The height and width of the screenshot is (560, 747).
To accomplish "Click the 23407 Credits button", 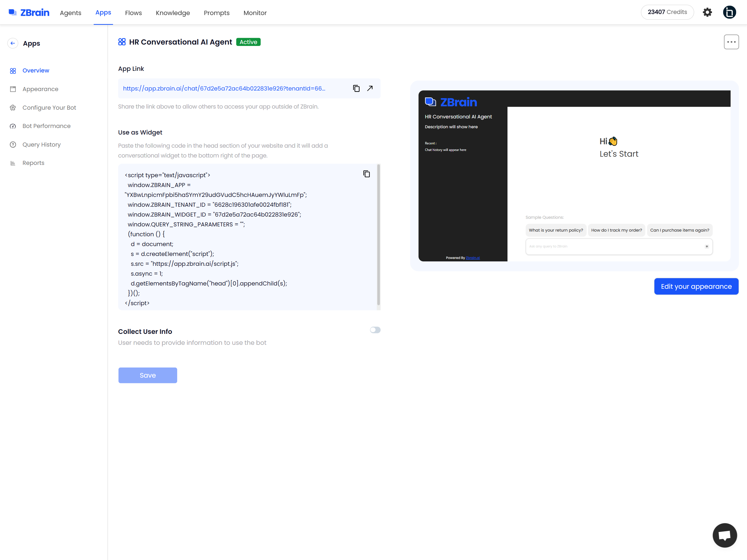I will tap(667, 12).
